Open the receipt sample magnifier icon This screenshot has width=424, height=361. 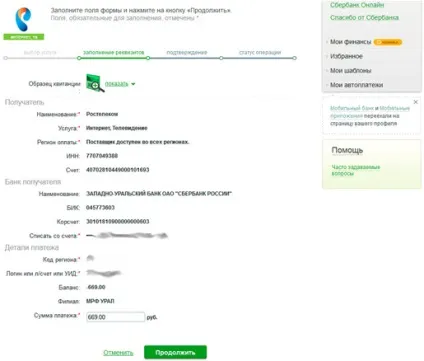pos(95,83)
